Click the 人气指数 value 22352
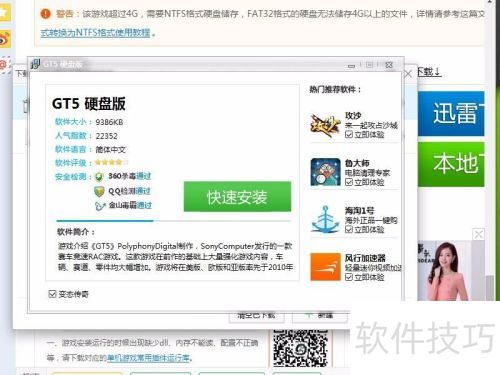Viewport: 500px width, 375px height. [106, 136]
